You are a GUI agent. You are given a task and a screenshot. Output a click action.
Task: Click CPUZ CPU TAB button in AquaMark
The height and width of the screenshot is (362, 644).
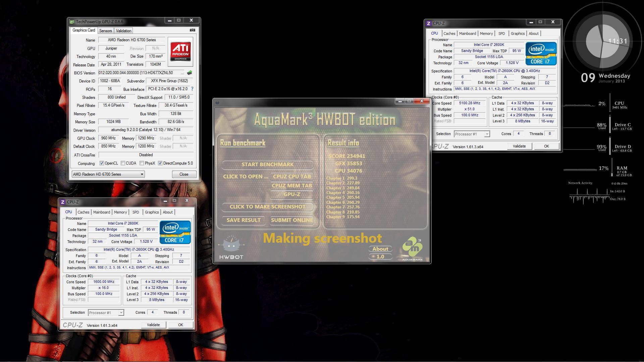coord(292,177)
